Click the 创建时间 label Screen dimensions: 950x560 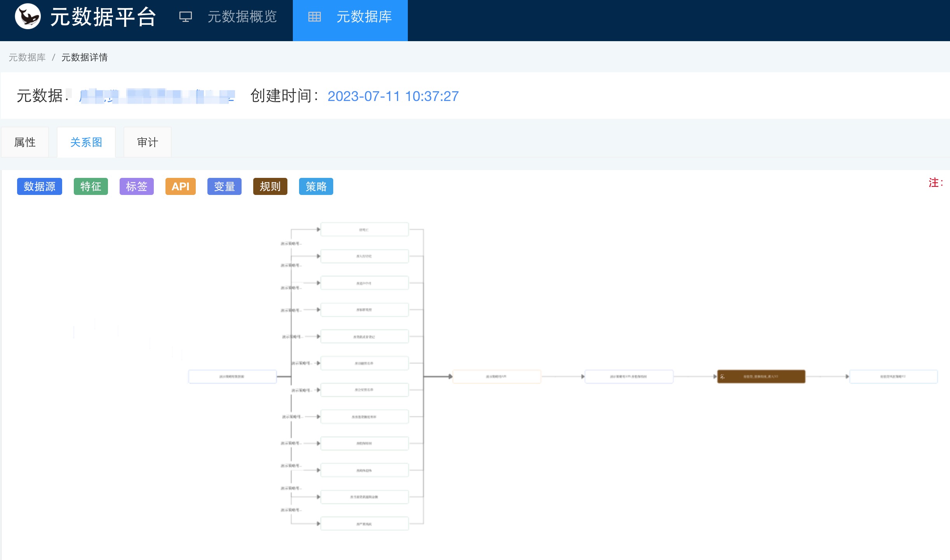[284, 96]
